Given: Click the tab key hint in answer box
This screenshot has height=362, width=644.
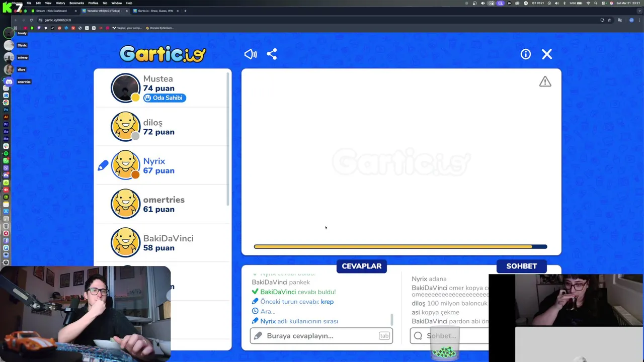Looking at the screenshot, I should point(384,336).
